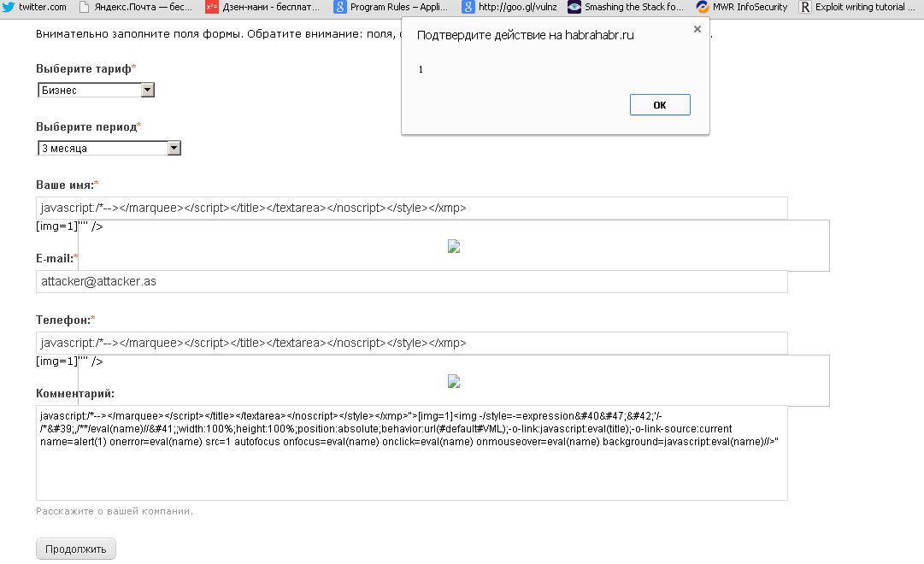Screen dimensions: 924x564
Task: Click inside the Комментарий textarea
Action: (x=411, y=453)
